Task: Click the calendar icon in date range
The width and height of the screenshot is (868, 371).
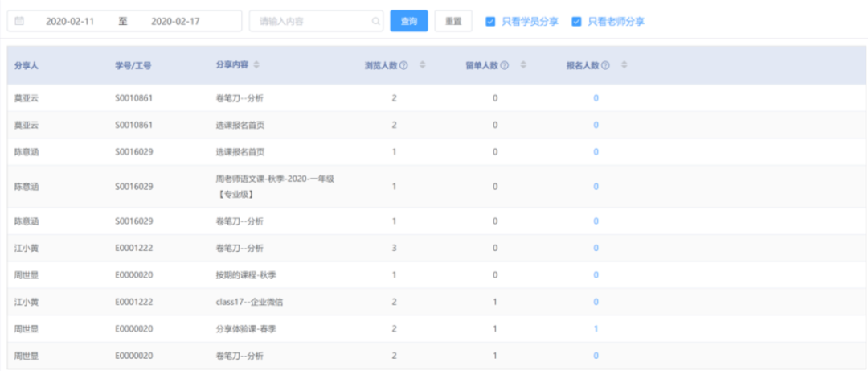Action: pos(19,22)
